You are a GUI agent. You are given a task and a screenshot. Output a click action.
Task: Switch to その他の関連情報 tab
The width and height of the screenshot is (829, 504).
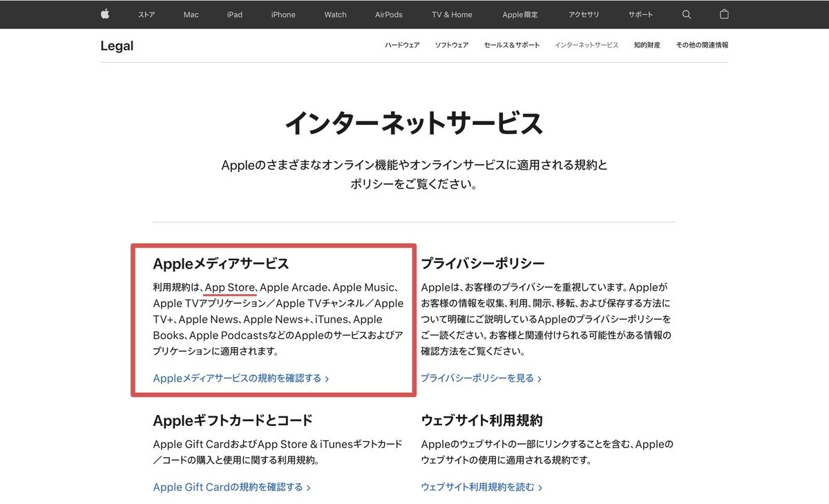tap(702, 45)
